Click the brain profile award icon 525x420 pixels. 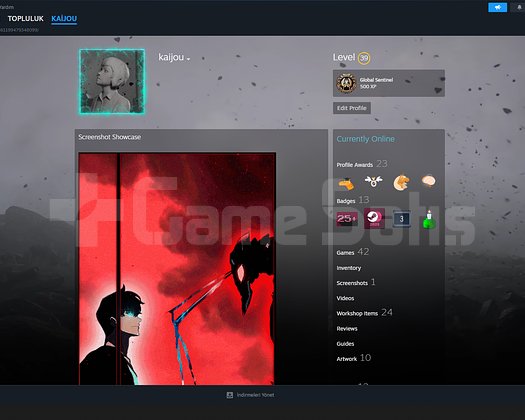click(x=429, y=181)
